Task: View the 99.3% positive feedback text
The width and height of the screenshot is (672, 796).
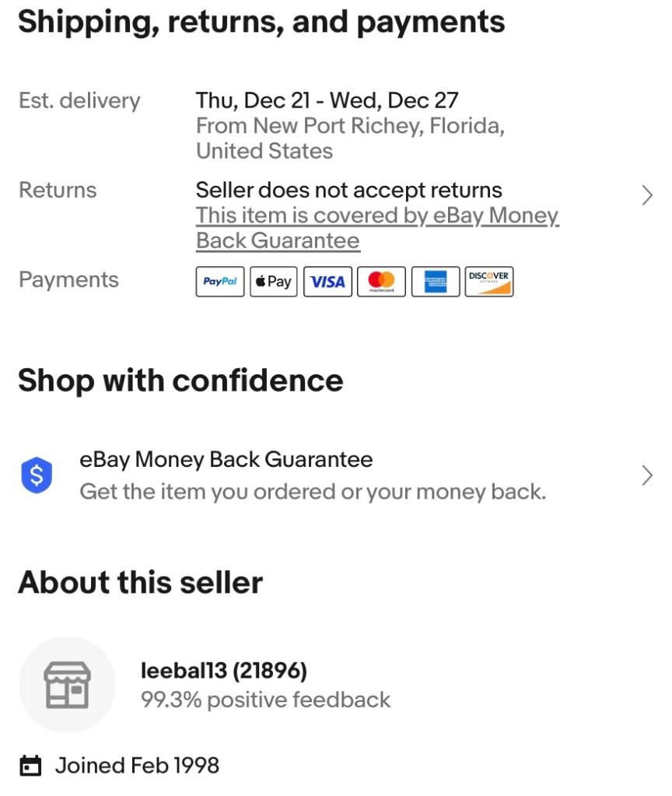Action: (265, 700)
